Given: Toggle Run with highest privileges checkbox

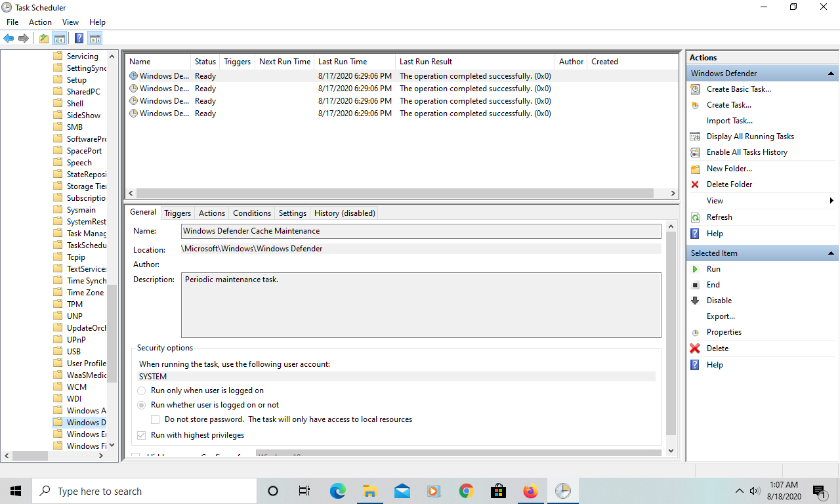Looking at the screenshot, I should click(x=142, y=435).
